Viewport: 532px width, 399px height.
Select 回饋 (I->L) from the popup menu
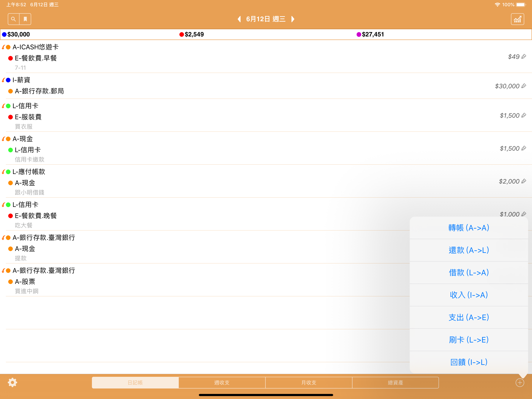point(469,362)
